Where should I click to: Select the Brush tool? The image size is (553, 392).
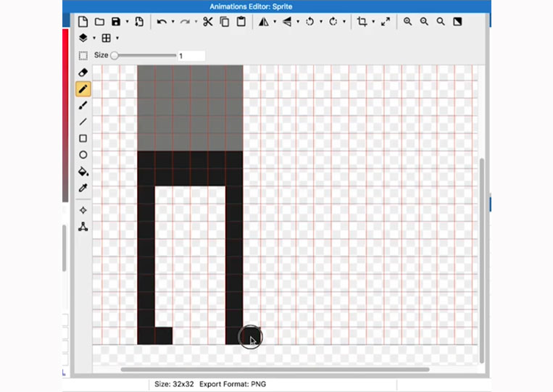coord(83,105)
